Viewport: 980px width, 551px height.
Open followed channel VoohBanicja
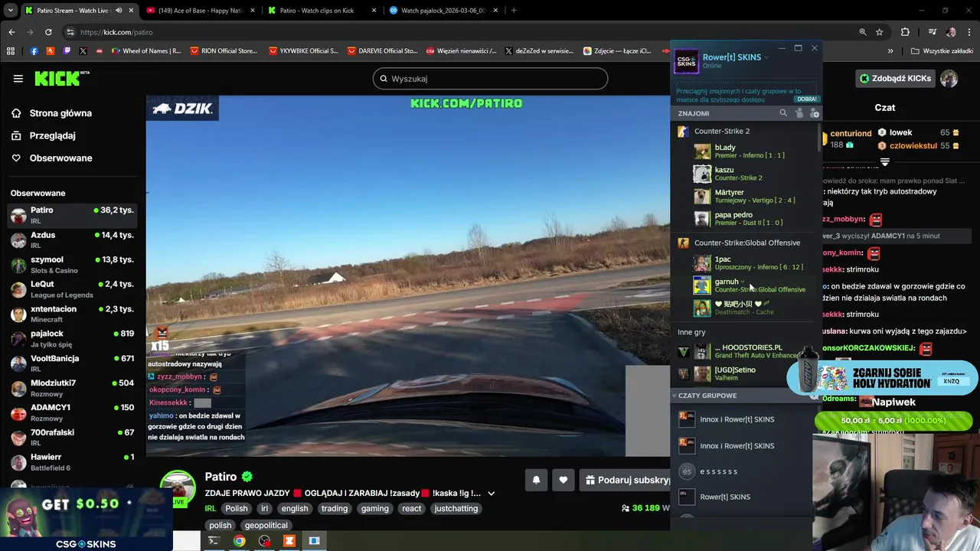pos(72,363)
